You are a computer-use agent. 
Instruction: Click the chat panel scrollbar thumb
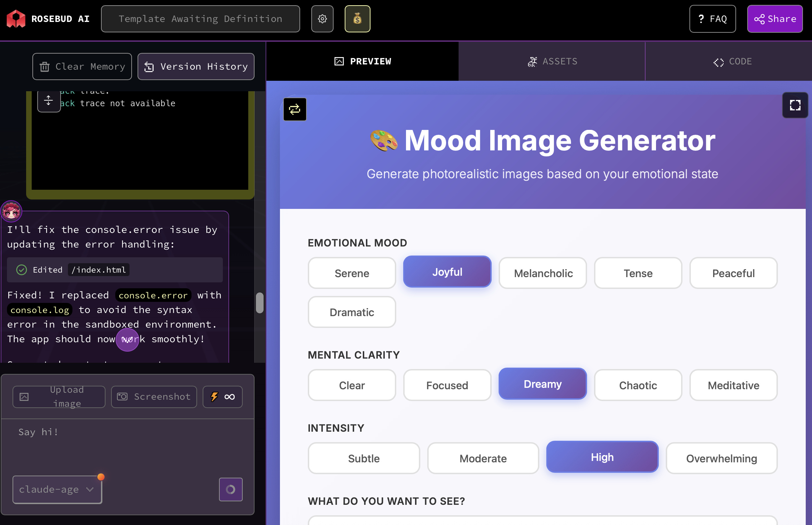coord(259,303)
